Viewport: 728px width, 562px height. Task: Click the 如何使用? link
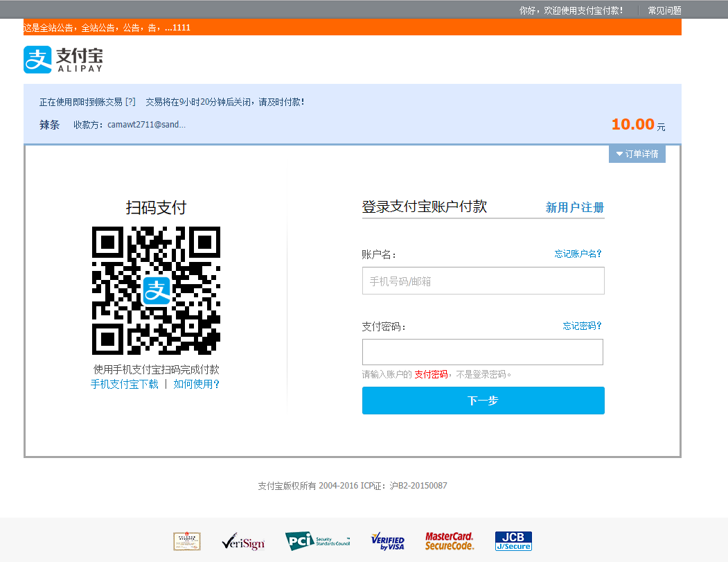point(197,384)
